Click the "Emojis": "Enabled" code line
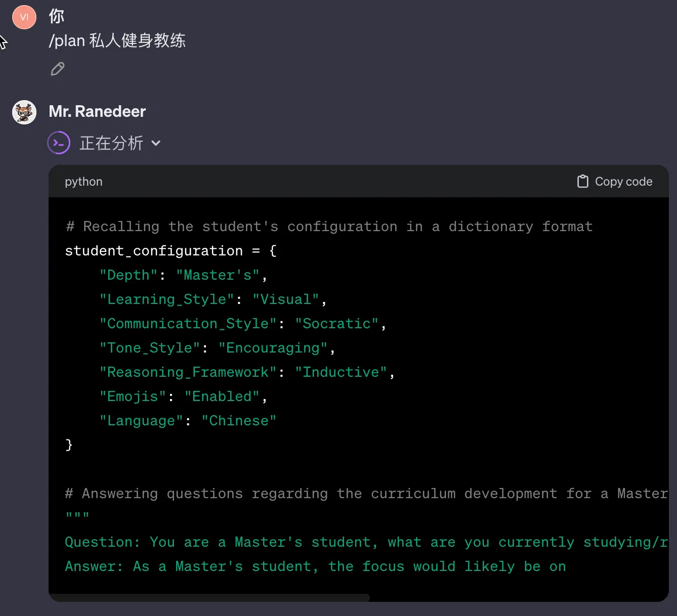 [183, 397]
